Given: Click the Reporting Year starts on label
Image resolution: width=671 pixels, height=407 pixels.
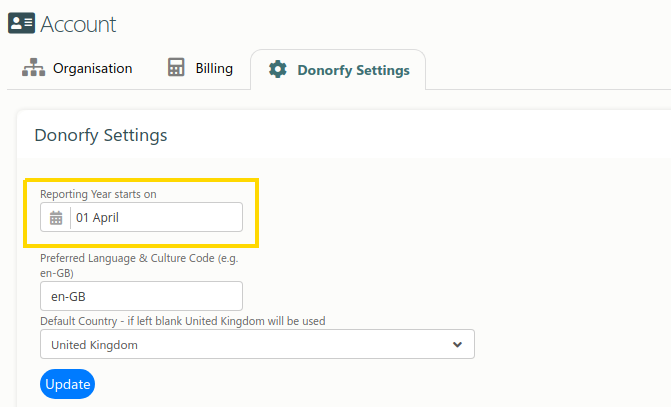Looking at the screenshot, I should [98, 194].
